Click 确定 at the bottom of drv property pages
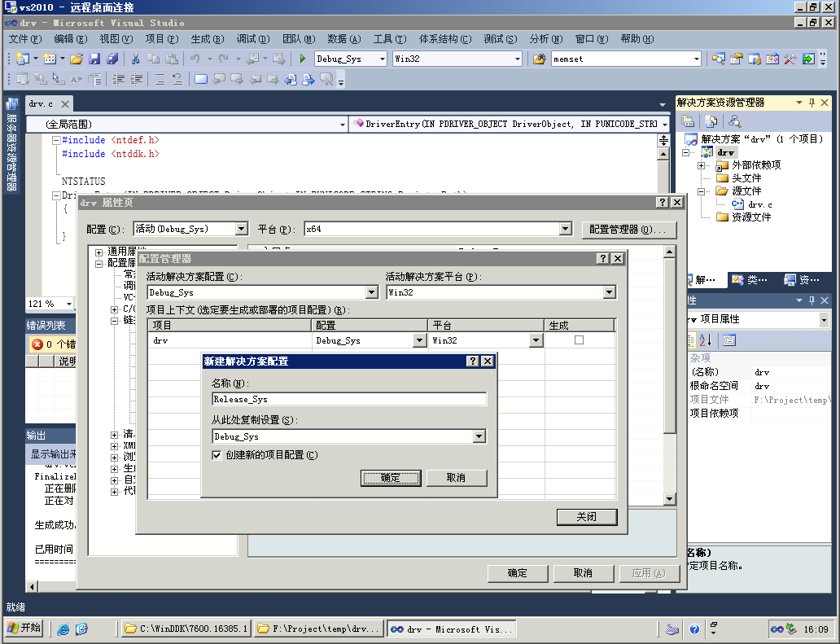Screen dimensions: 840x644 point(518,573)
